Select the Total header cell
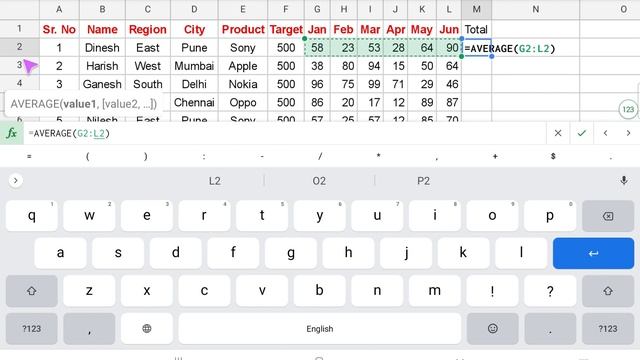640x360 pixels. tap(476, 29)
